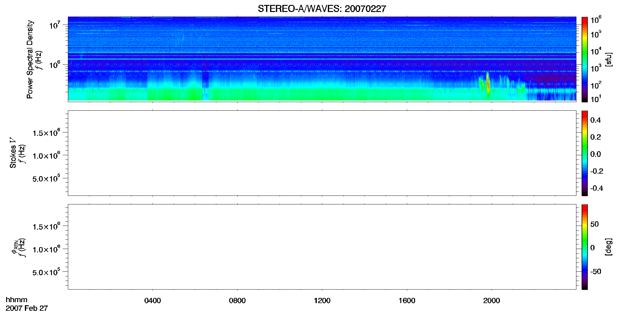Select the 2000 time axis label

(491, 301)
